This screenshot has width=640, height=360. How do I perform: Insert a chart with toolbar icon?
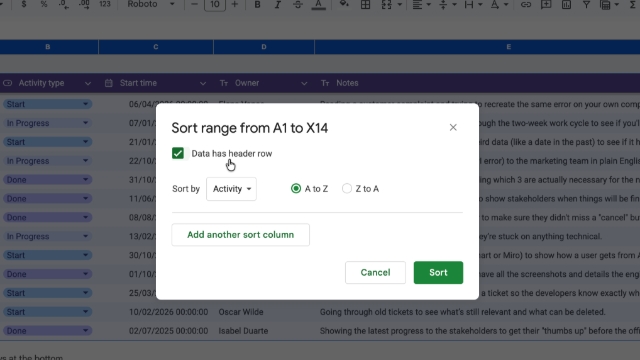coord(566,4)
